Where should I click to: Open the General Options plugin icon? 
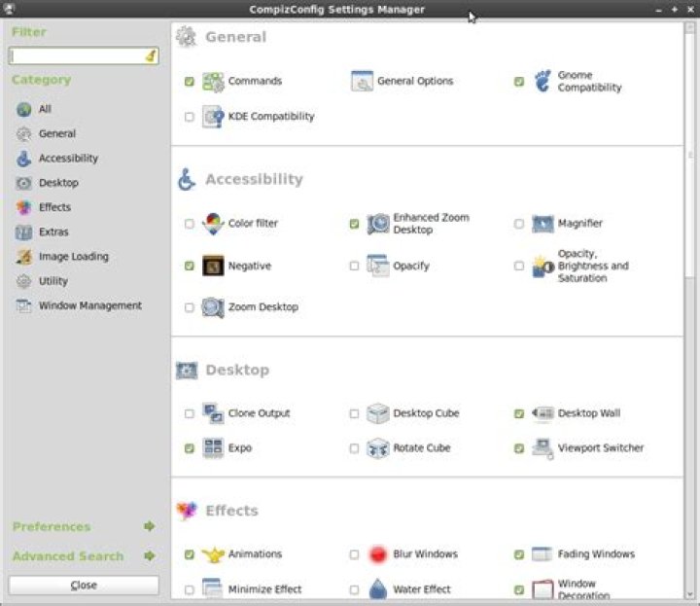[x=362, y=81]
